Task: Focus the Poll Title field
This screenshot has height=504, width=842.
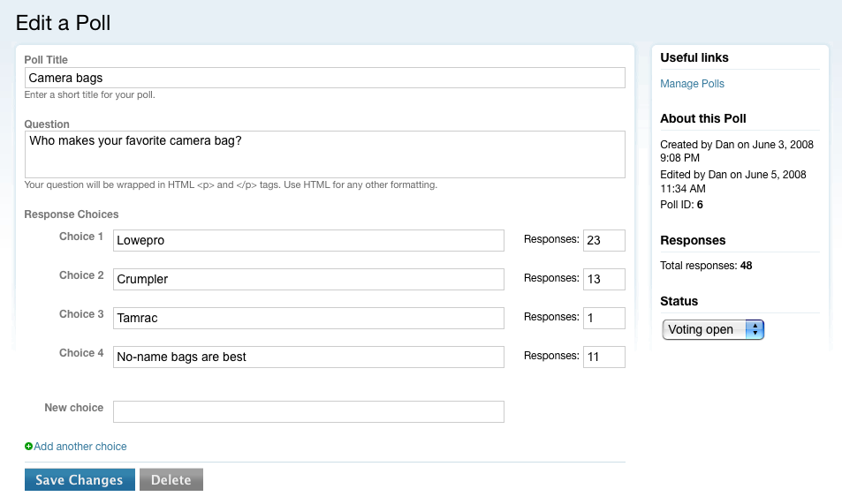Action: click(324, 78)
